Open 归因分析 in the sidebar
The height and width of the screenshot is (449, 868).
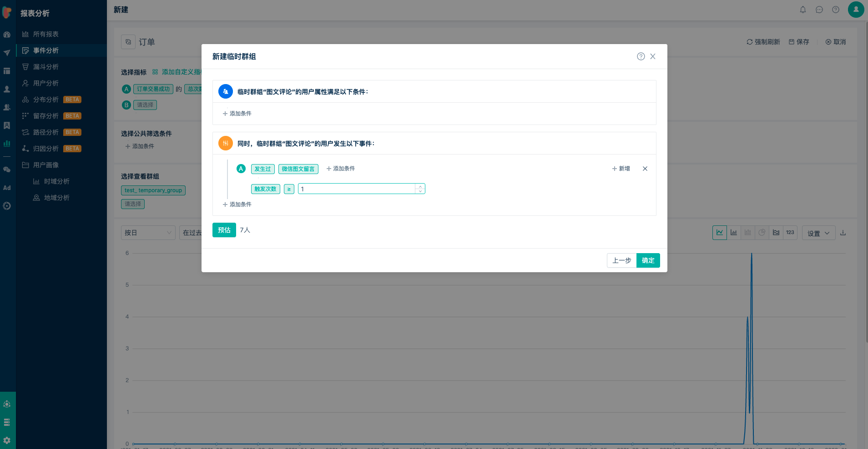click(x=46, y=149)
